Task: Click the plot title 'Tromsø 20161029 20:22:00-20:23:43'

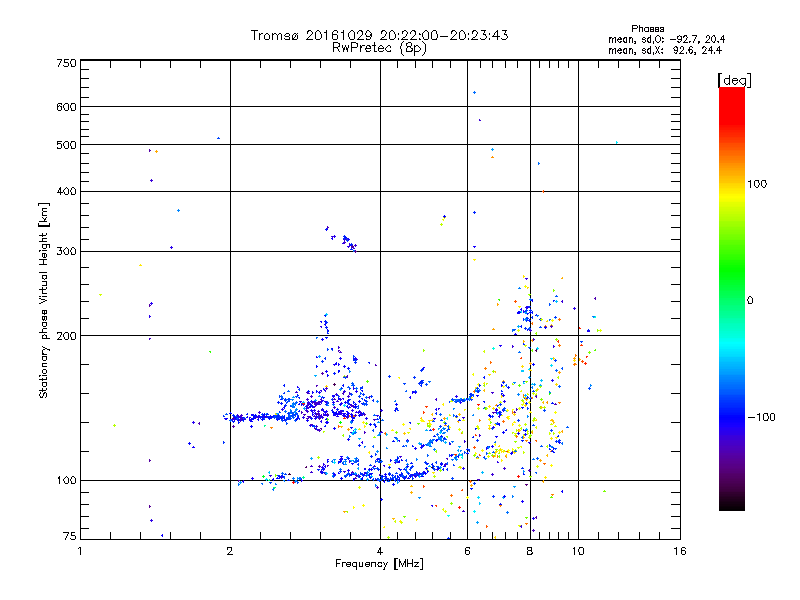Action: [x=379, y=35]
